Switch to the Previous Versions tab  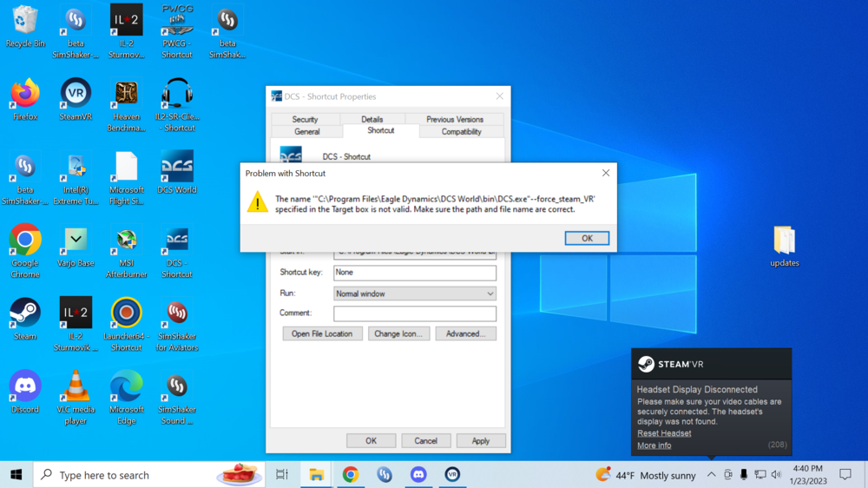[x=455, y=119]
